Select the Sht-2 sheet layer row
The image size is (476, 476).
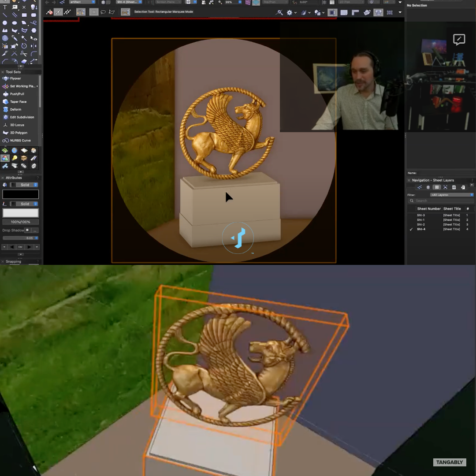coord(440,225)
